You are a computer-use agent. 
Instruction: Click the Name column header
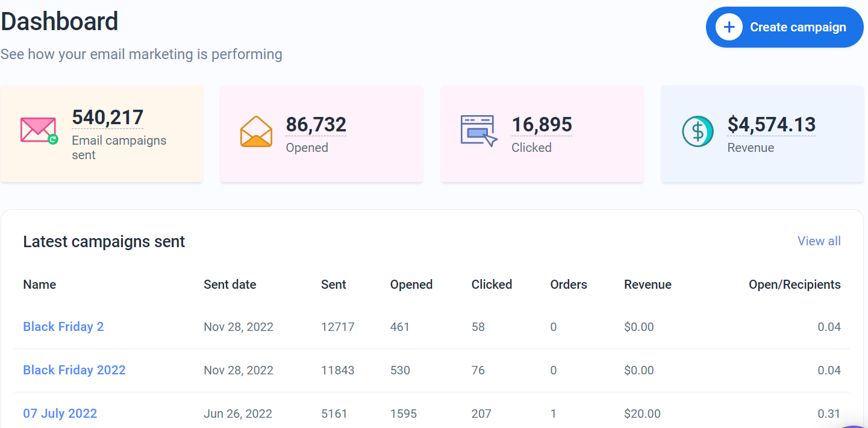point(40,285)
